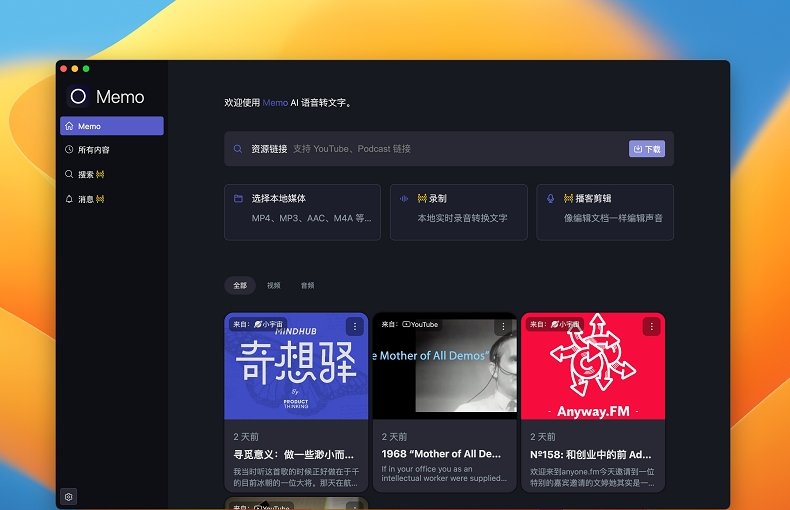
Task: Switch to the 视频 filter tab
Action: pyautogui.click(x=274, y=285)
